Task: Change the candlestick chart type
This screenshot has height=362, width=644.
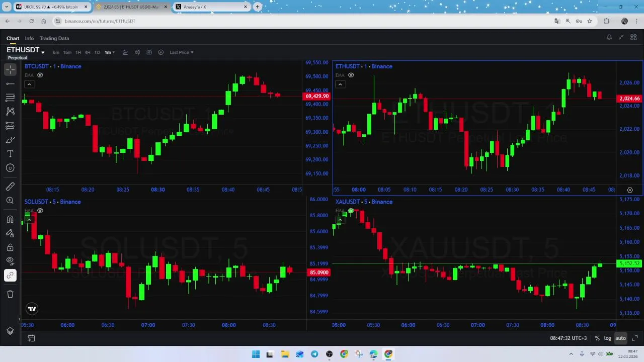Action: click(x=137, y=52)
